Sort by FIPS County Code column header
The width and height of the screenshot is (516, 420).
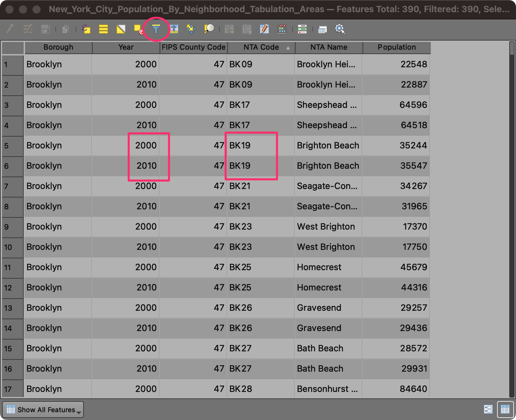[193, 47]
